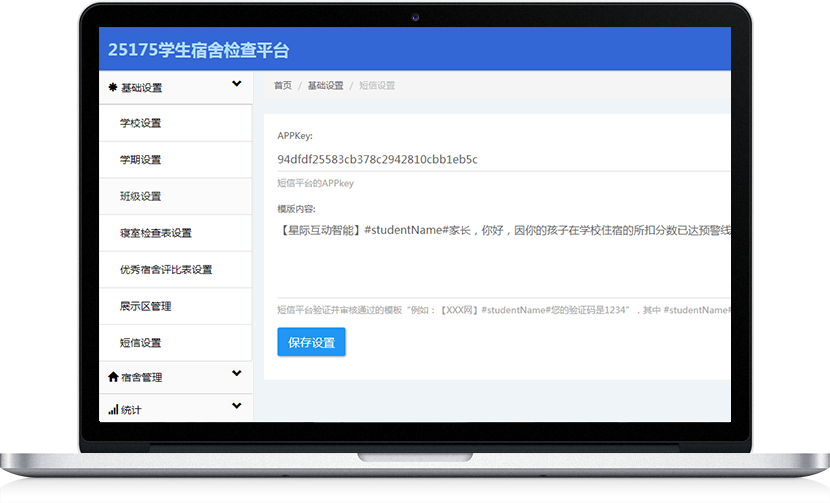
Task: Expand the 宿舍管理 section chevron
Action: coord(237,374)
